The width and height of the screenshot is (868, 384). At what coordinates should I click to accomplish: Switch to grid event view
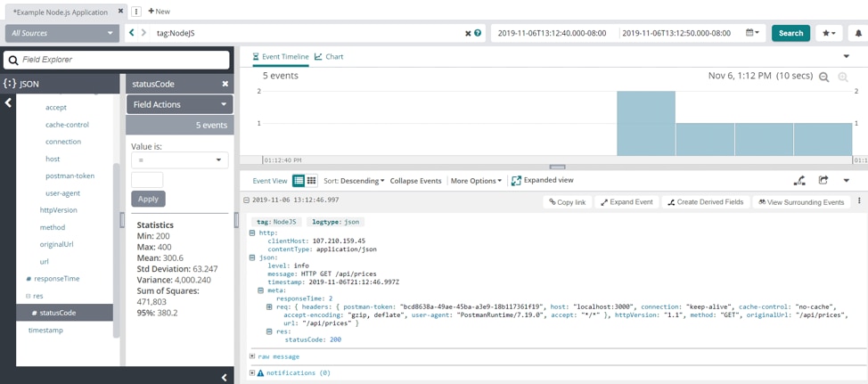click(311, 181)
